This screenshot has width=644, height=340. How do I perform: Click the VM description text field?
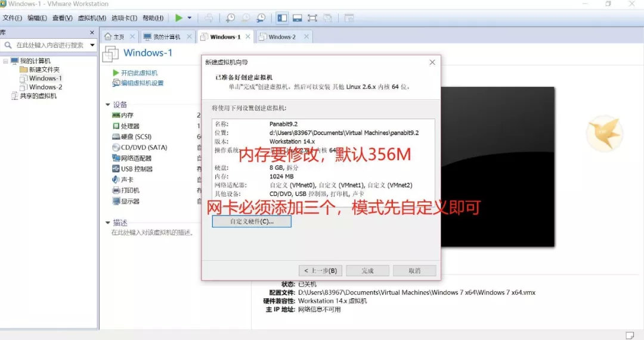click(x=153, y=233)
